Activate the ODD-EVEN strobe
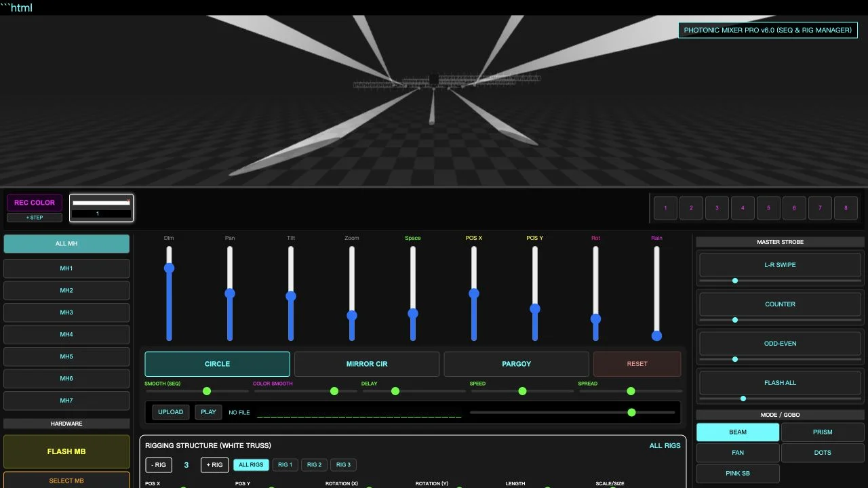This screenshot has width=868, height=488. click(x=781, y=344)
